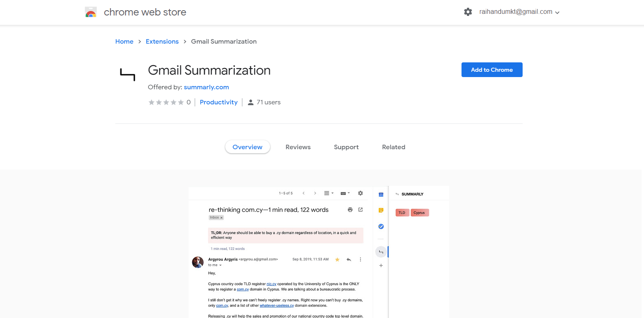
Task: Click the open-in-new-window icon in preview
Action: coord(360,210)
